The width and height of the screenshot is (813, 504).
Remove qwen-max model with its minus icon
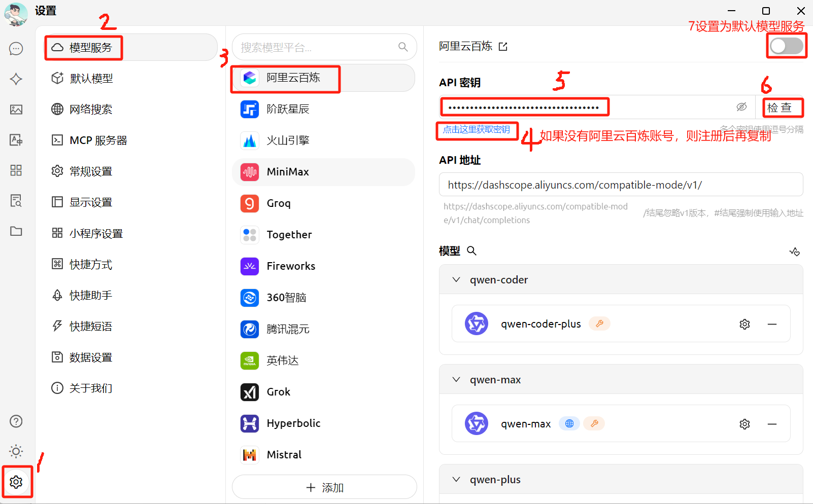tap(772, 424)
